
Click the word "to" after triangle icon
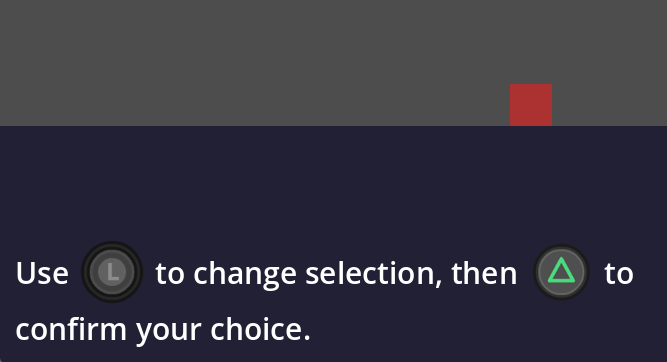[619, 274]
